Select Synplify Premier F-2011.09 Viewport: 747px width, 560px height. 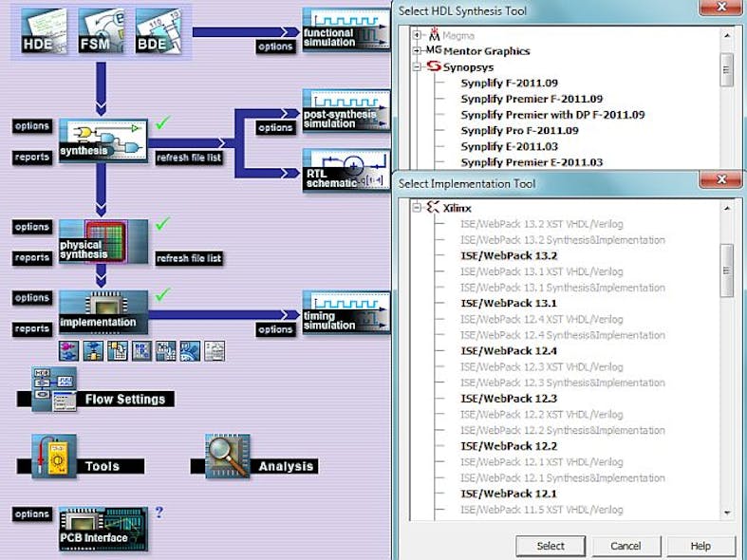532,99
